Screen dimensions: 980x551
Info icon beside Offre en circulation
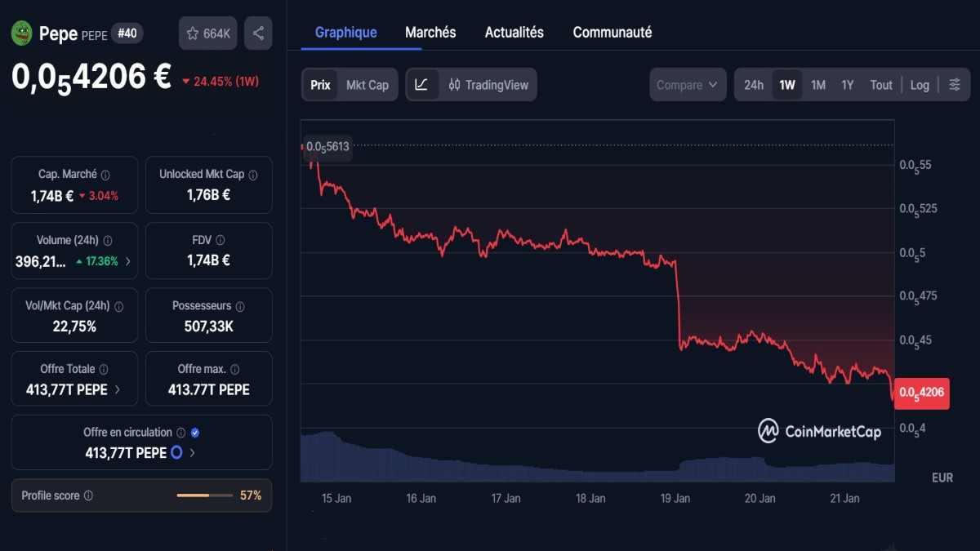181,433
